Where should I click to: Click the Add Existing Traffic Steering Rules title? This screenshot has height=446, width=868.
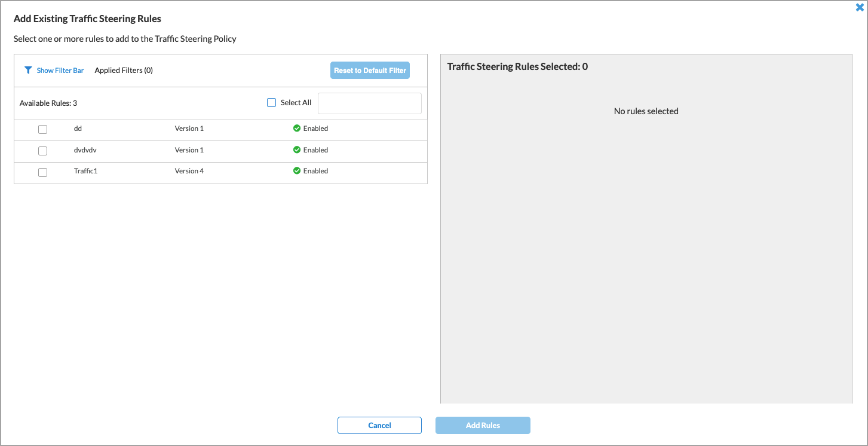pyautogui.click(x=87, y=19)
